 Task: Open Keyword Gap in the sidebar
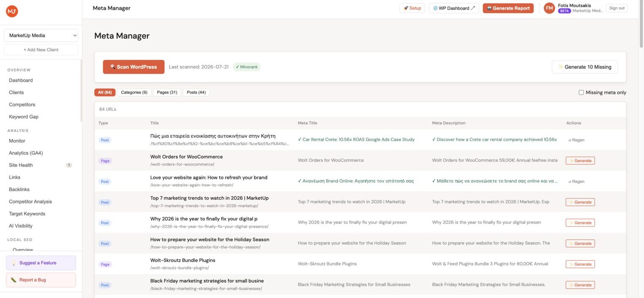[24, 117]
